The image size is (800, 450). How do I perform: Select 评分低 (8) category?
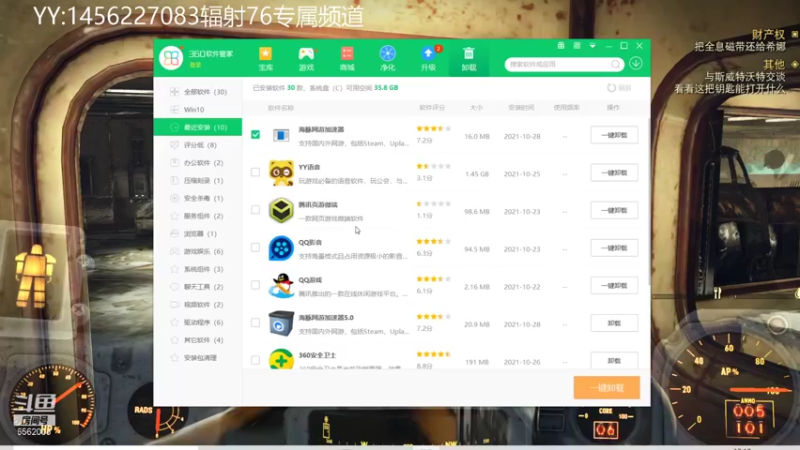coord(198,145)
